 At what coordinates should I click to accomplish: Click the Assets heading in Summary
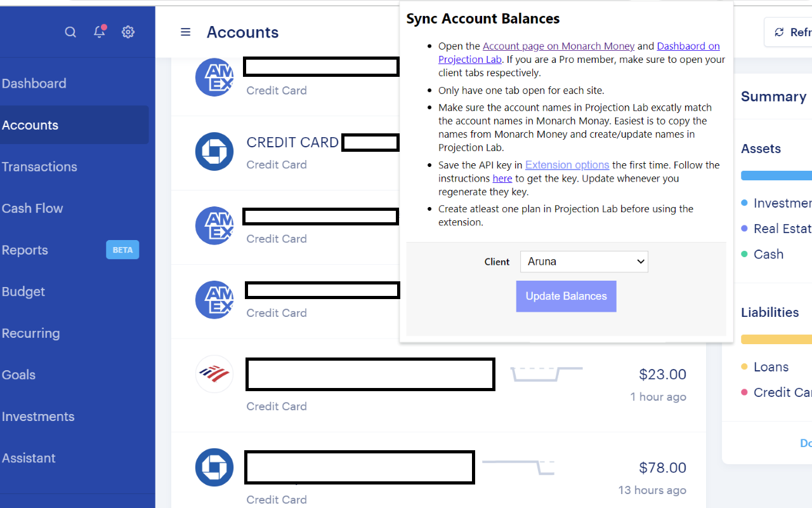click(x=761, y=149)
